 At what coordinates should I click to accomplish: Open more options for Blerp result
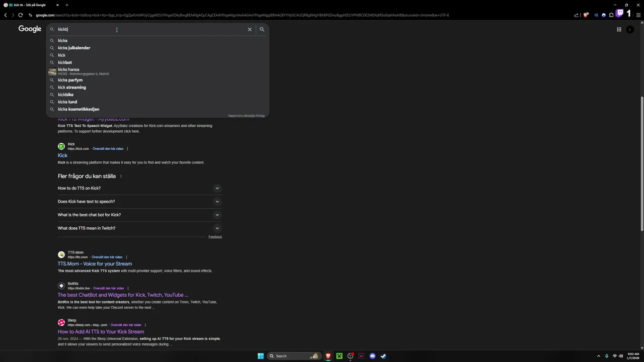pos(145,325)
